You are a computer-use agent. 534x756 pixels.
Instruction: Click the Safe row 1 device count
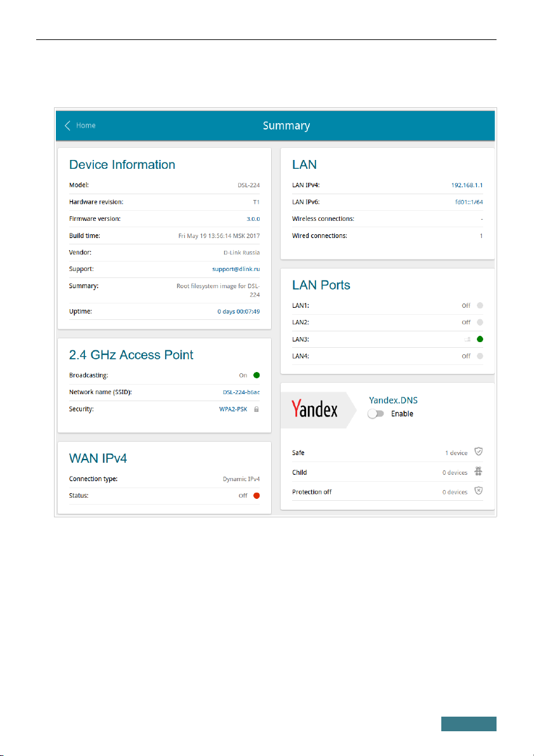pyautogui.click(x=457, y=453)
